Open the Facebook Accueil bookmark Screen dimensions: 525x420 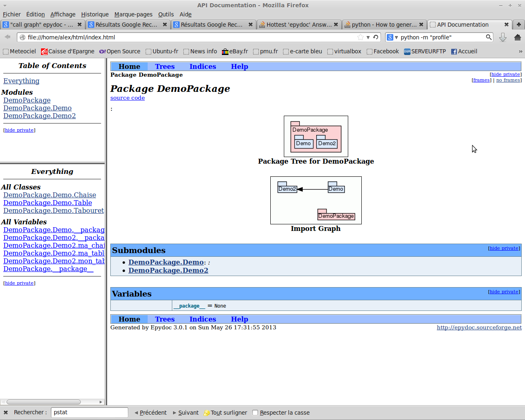coord(464,51)
